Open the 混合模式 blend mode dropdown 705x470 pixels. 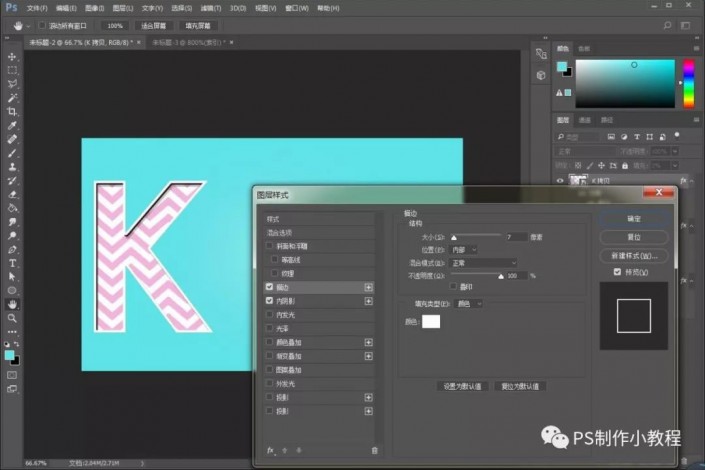click(484, 263)
